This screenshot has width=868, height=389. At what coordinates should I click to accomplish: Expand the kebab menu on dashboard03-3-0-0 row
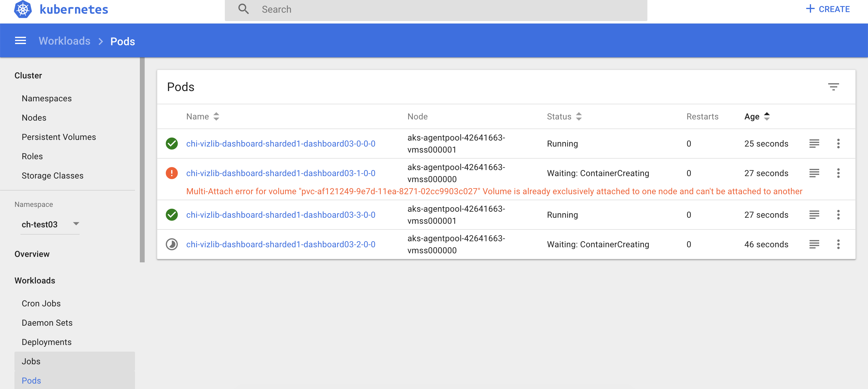tap(839, 215)
